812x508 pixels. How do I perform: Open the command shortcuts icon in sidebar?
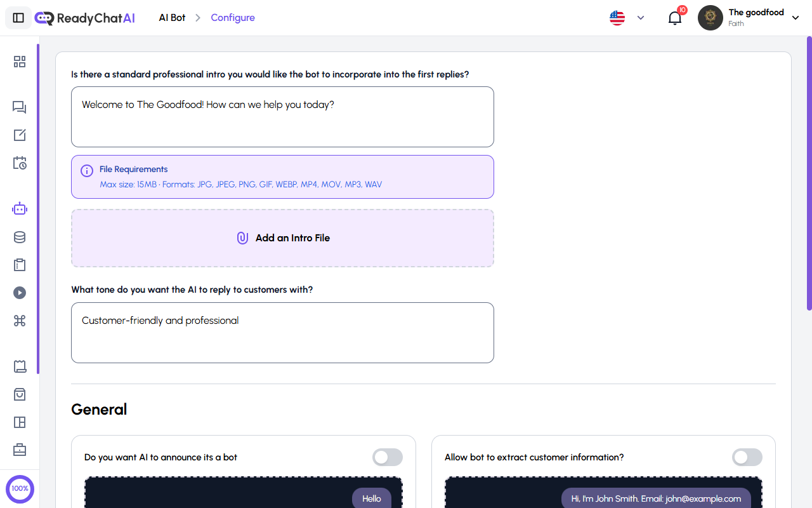[x=19, y=321]
